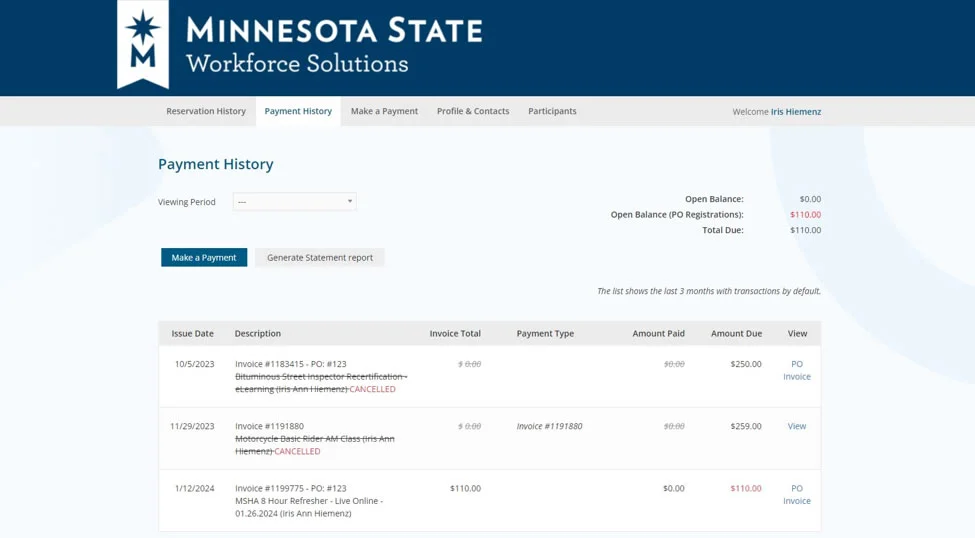Select the Payment History tab

[298, 111]
